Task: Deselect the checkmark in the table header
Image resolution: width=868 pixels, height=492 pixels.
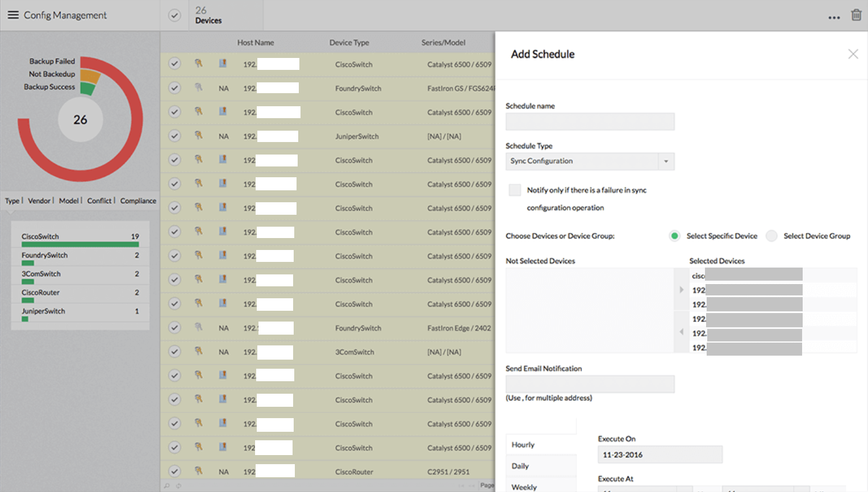Action: click(x=174, y=15)
